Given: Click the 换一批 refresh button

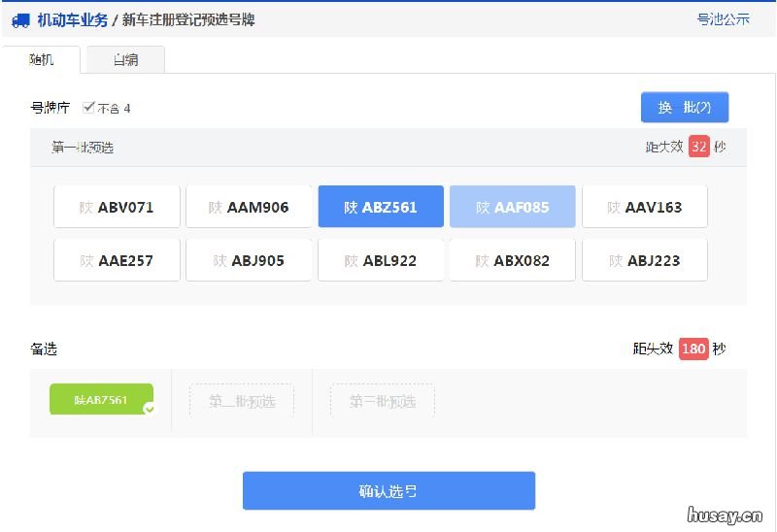Looking at the screenshot, I should pyautogui.click(x=685, y=107).
